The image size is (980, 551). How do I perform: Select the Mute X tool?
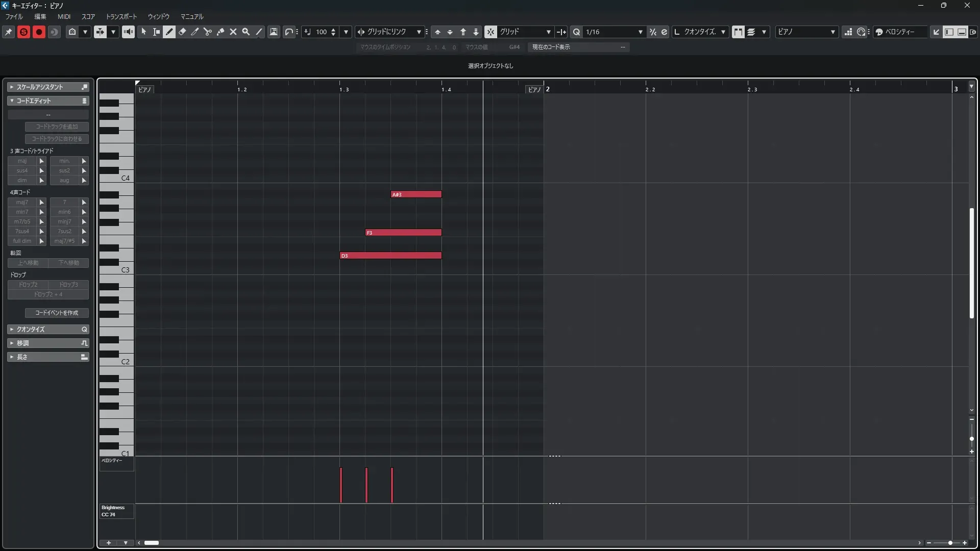tap(233, 32)
